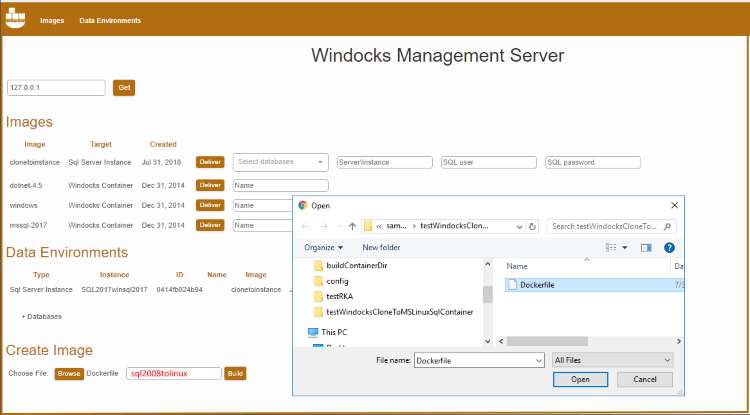Click the refresh button beside the path bar
The image size is (750, 415).
tap(533, 226)
